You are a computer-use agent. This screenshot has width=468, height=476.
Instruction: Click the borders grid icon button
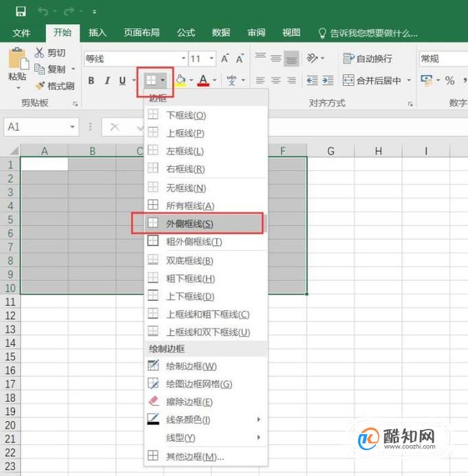pos(151,80)
